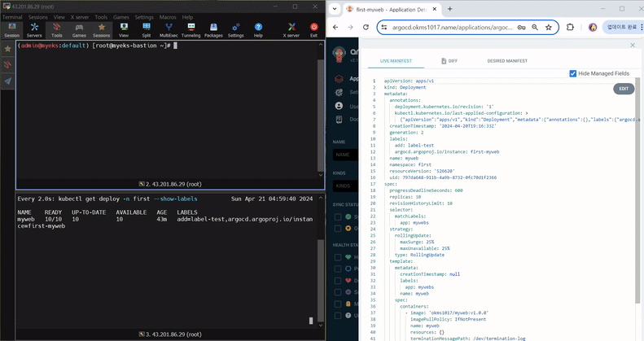Open the View toolbar icon

tap(124, 30)
